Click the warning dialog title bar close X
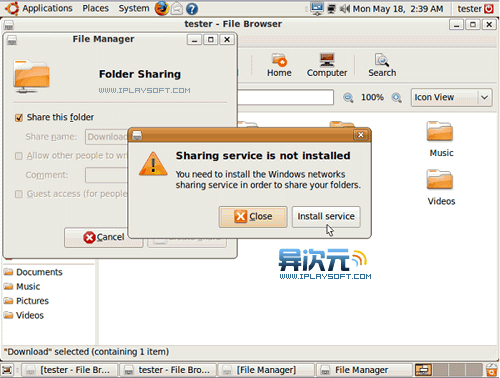The image size is (500, 378). pos(361,135)
